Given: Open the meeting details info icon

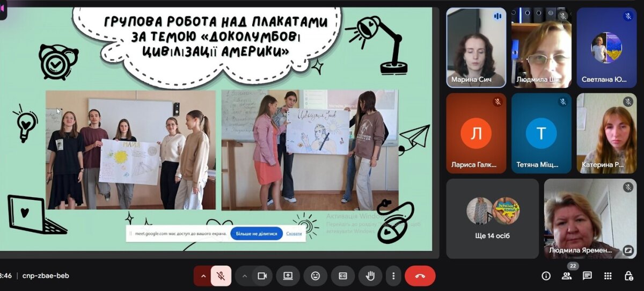Looking at the screenshot, I should click(x=546, y=276).
